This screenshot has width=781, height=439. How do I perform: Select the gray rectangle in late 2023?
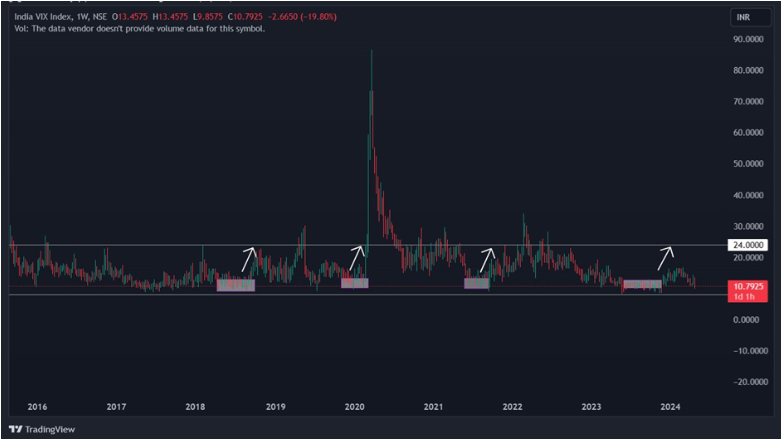[x=642, y=285]
